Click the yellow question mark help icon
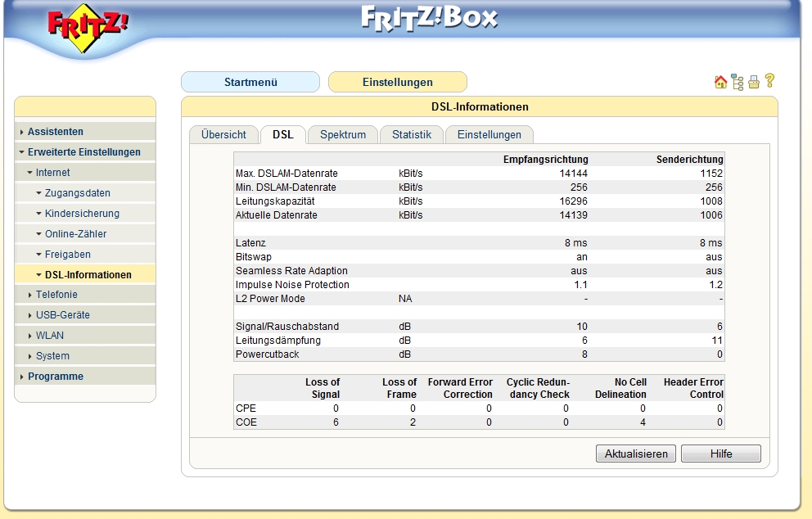This screenshot has width=812, height=519. coord(769,81)
